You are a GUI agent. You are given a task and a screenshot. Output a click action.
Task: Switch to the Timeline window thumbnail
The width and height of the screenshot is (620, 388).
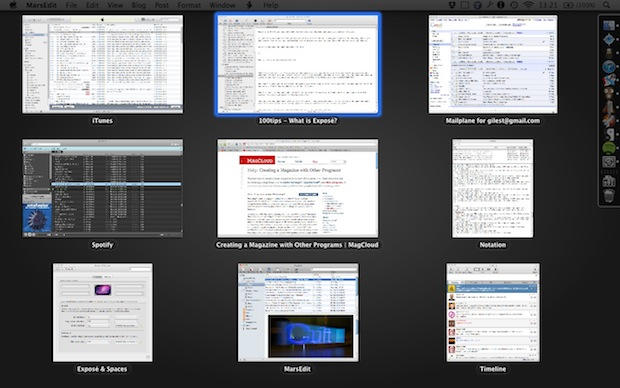click(493, 312)
